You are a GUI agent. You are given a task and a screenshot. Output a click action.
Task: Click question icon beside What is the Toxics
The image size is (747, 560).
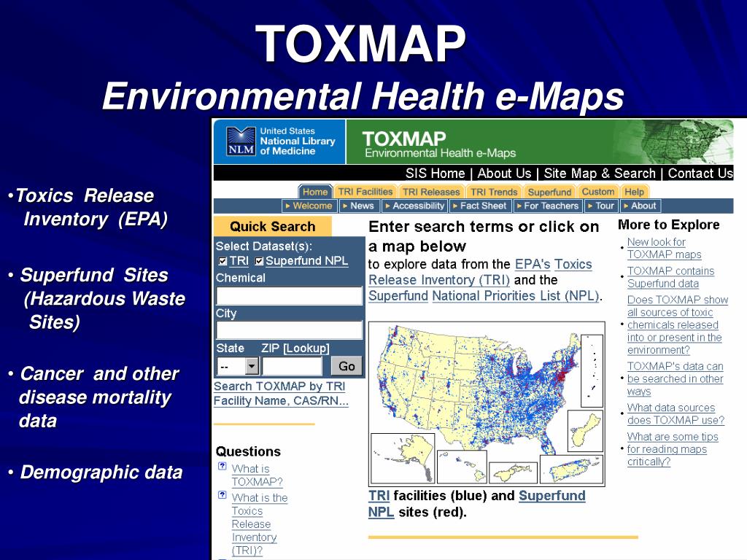click(222, 495)
